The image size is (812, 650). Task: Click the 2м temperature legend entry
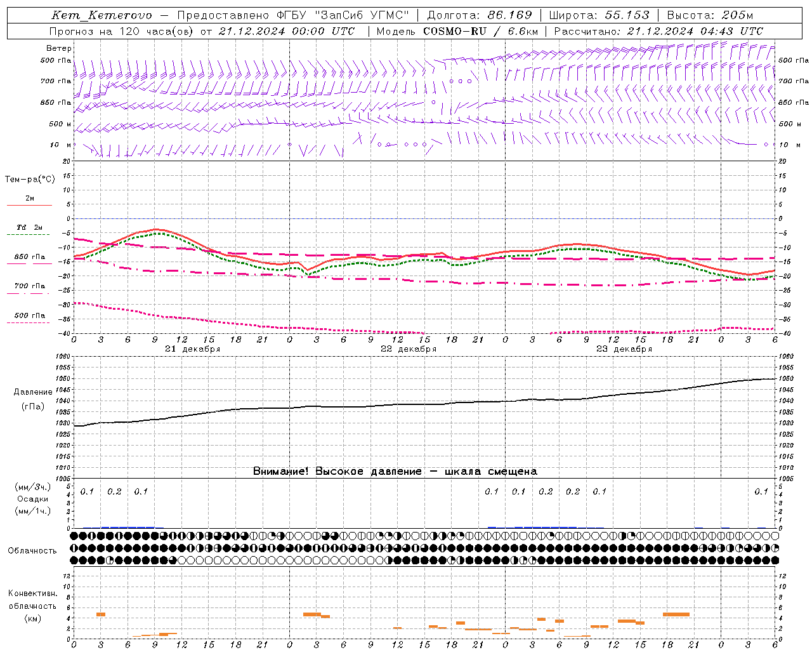30,198
